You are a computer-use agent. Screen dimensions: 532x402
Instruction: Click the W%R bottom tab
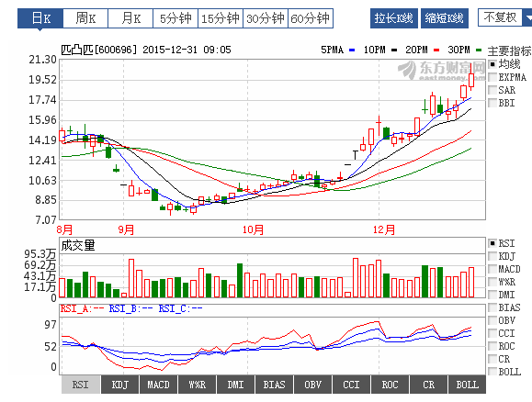tap(198, 385)
